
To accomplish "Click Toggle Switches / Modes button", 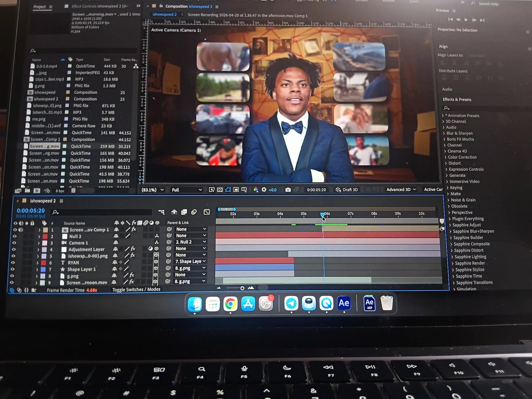I will point(136,289).
